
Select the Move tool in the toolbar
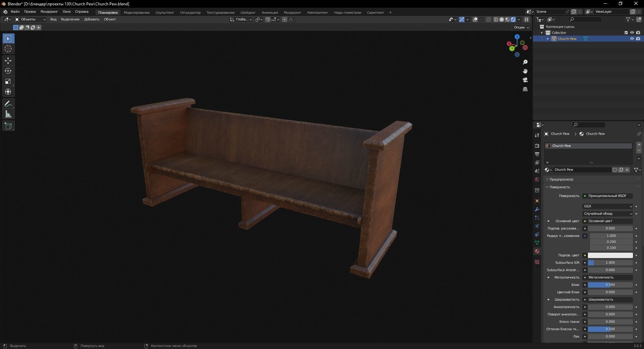(x=8, y=61)
